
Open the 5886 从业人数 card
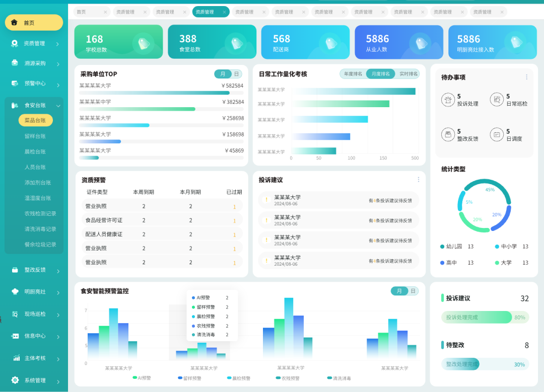coord(398,42)
